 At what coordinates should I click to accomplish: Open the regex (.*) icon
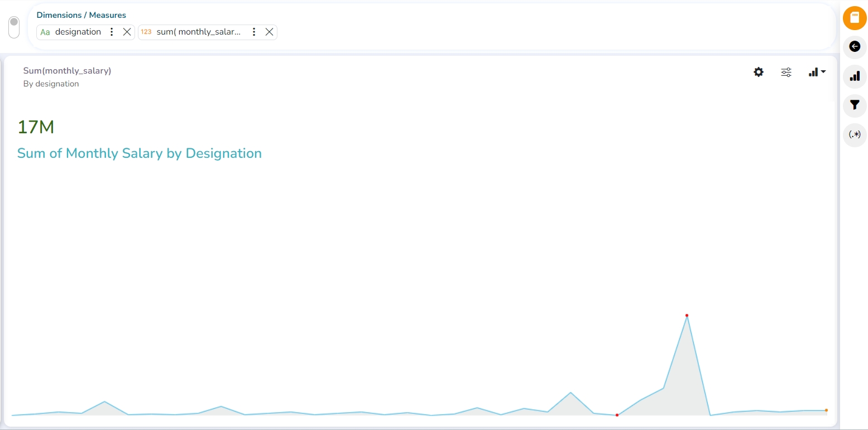pos(855,135)
